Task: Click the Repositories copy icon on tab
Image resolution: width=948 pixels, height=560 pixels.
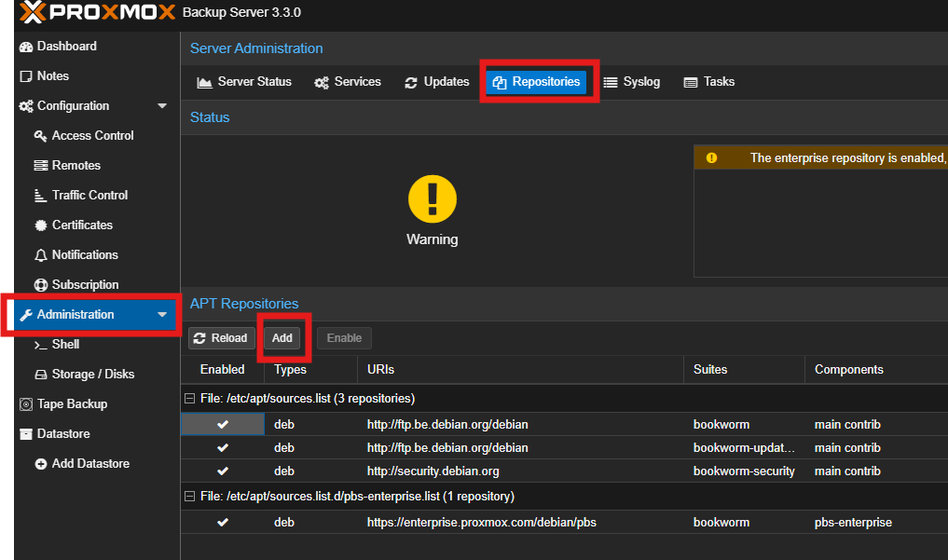Action: click(500, 83)
